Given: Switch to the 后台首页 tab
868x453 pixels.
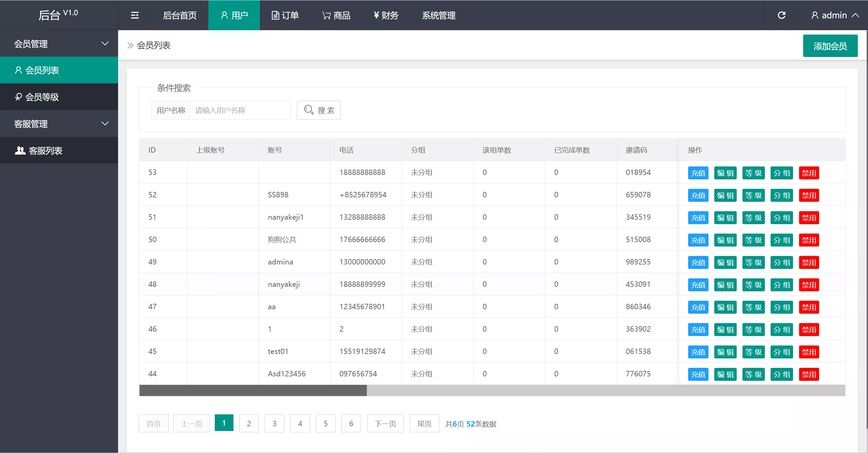Looking at the screenshot, I should point(180,15).
